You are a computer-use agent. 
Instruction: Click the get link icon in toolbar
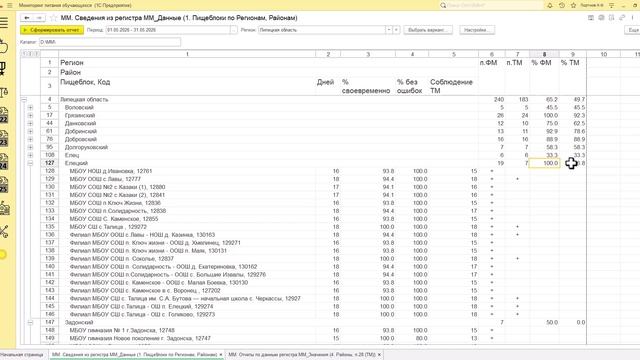622,18
